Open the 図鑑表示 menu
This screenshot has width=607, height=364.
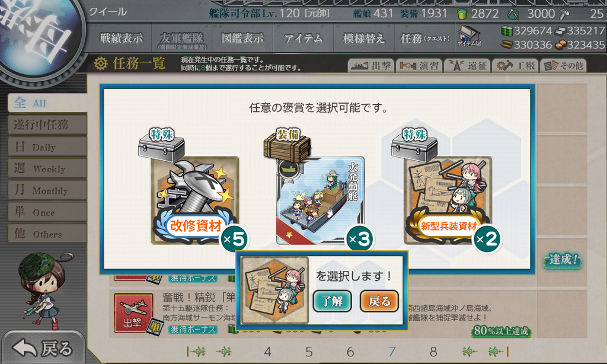pyautogui.click(x=242, y=38)
